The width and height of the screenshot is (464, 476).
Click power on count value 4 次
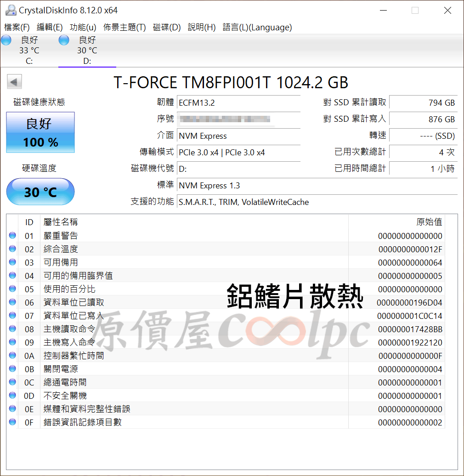pos(423,153)
